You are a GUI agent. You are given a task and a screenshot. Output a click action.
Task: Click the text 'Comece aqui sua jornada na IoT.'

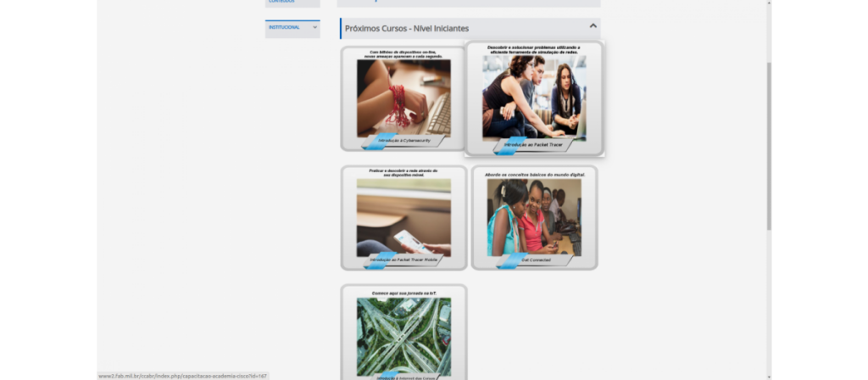[404, 293]
